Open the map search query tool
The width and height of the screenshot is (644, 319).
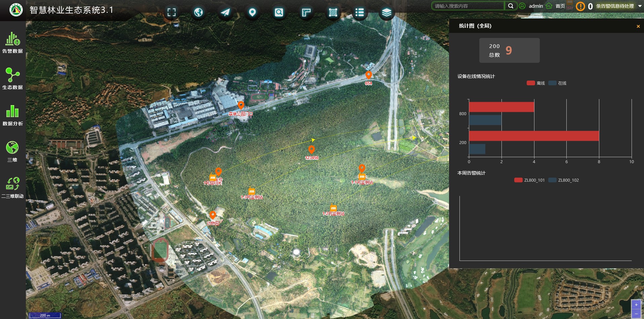(279, 12)
